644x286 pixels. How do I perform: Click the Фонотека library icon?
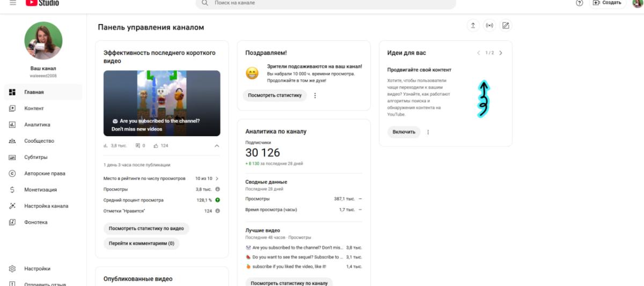click(x=12, y=222)
